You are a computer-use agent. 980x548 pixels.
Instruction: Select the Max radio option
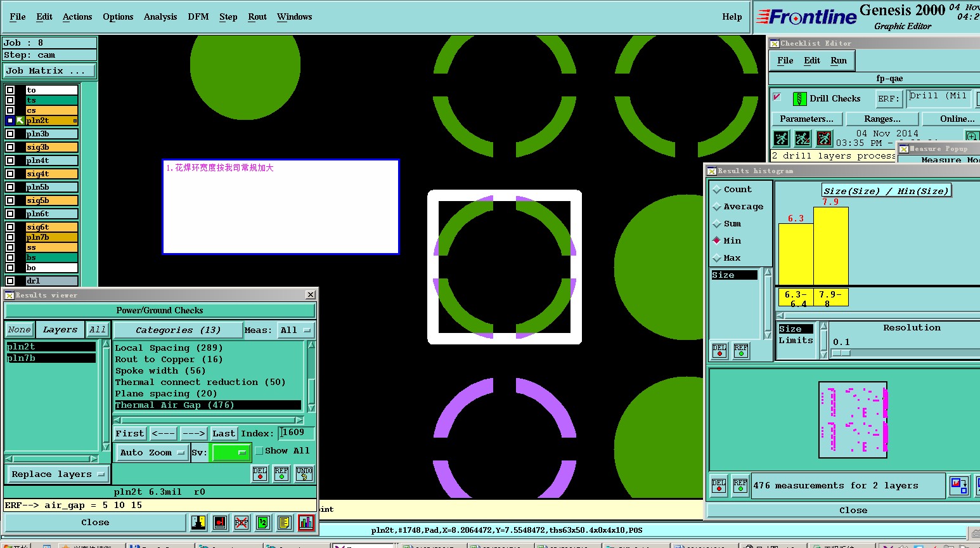717,258
